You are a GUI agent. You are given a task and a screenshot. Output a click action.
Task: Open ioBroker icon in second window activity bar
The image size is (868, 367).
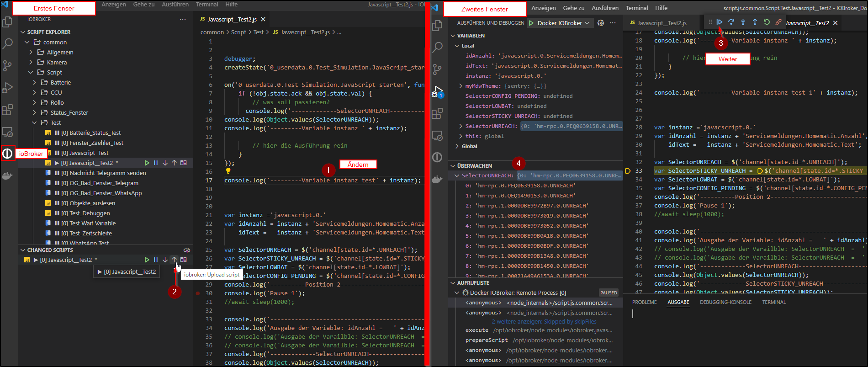pyautogui.click(x=437, y=157)
